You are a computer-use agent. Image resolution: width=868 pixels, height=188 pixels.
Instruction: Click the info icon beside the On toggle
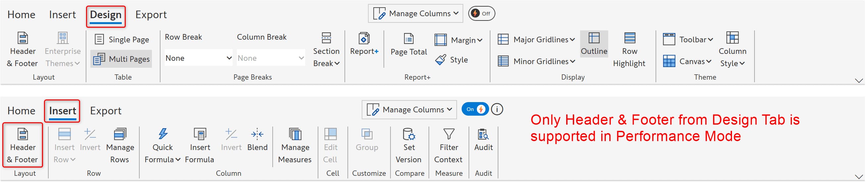coord(497,109)
